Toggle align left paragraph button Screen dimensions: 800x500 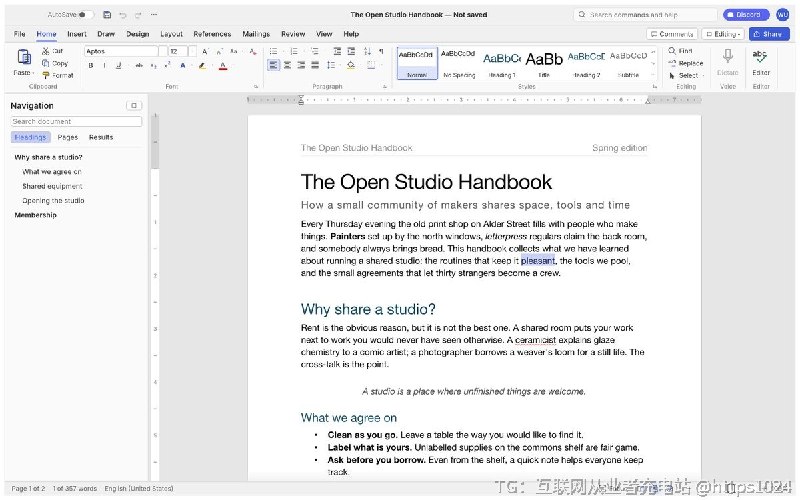tap(274, 65)
